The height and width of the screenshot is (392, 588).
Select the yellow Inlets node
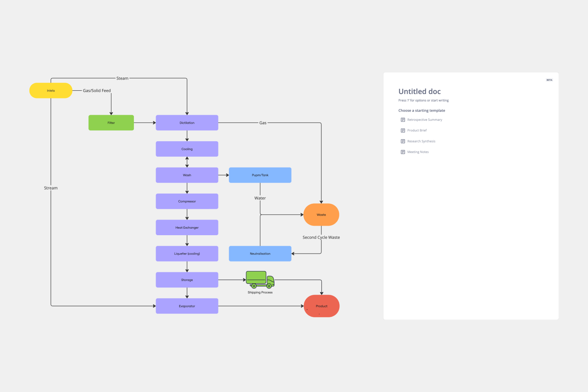coord(51,91)
